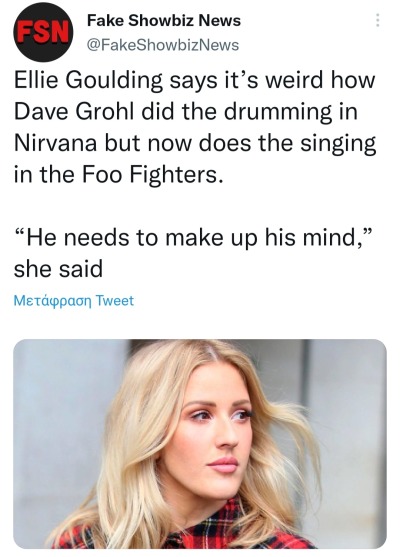Open the tweet's three-dot more options menu
The image size is (400, 557).
pyautogui.click(x=378, y=20)
